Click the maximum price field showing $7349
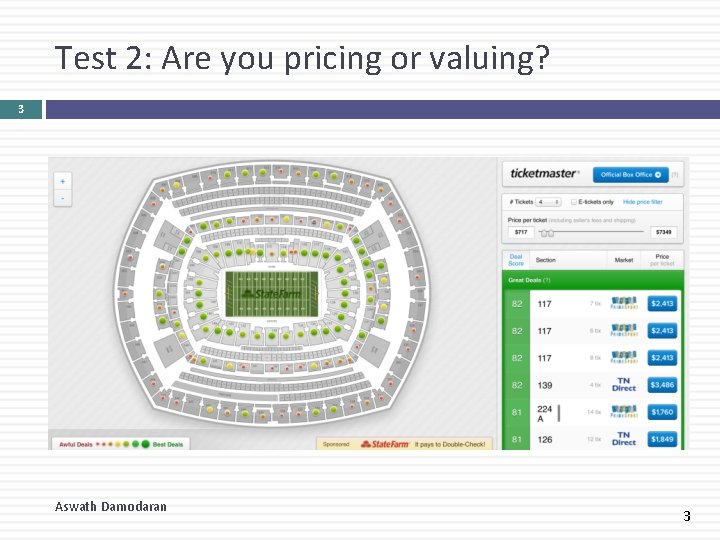The width and height of the screenshot is (720, 540). [664, 232]
